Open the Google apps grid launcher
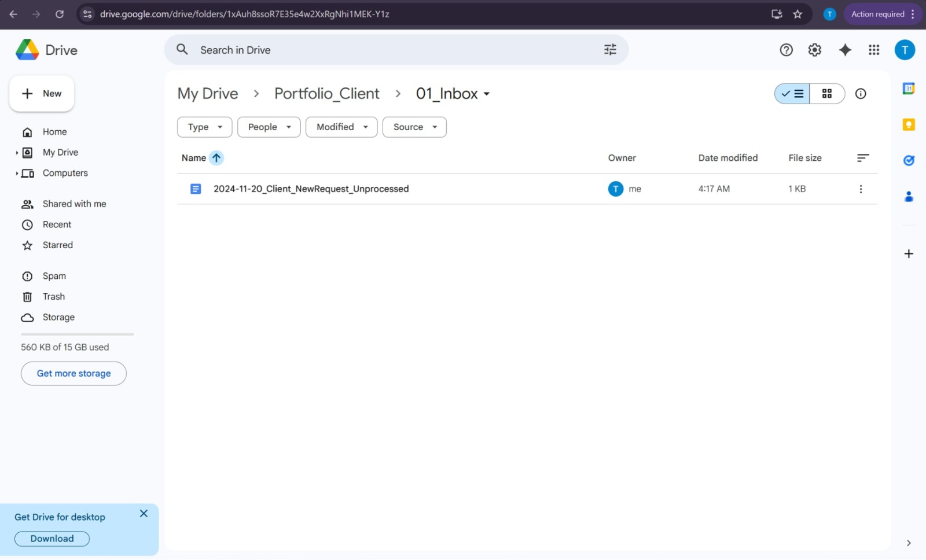 tap(874, 50)
